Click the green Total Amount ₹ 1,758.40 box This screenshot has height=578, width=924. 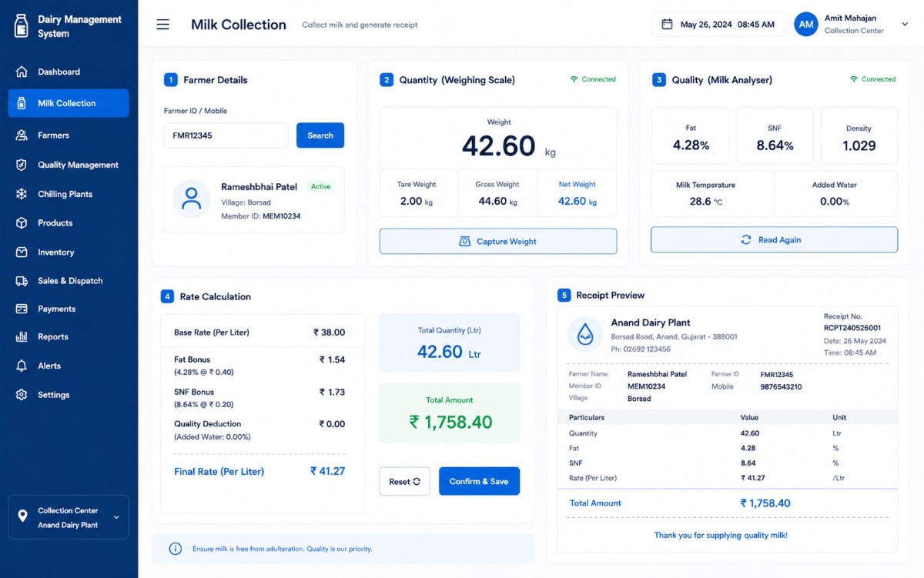tap(450, 413)
